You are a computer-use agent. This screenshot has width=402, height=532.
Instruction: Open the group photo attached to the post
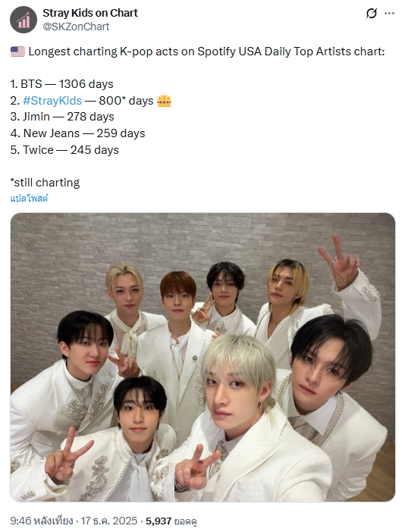pos(203,357)
